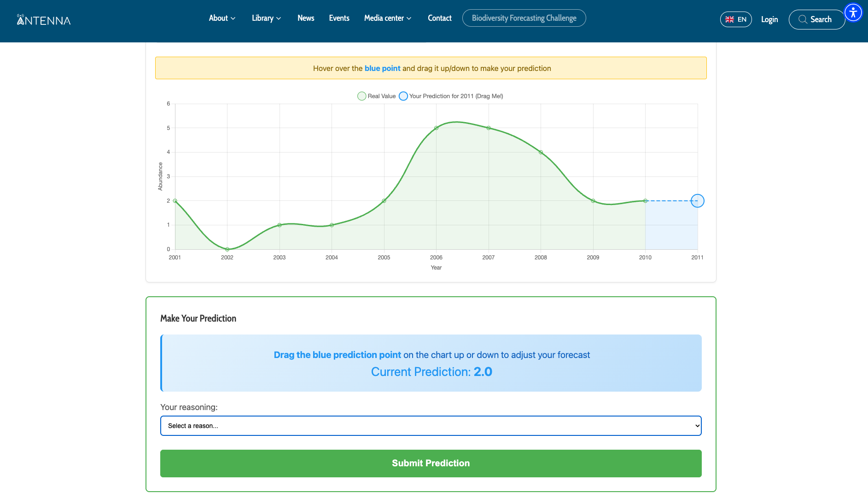Click the Antenna logo

(43, 20)
